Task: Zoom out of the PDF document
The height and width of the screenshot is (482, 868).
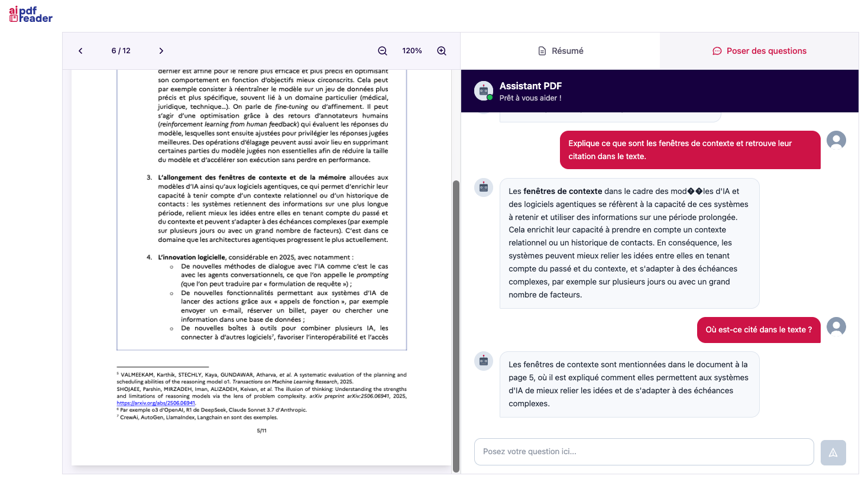Action: (383, 51)
